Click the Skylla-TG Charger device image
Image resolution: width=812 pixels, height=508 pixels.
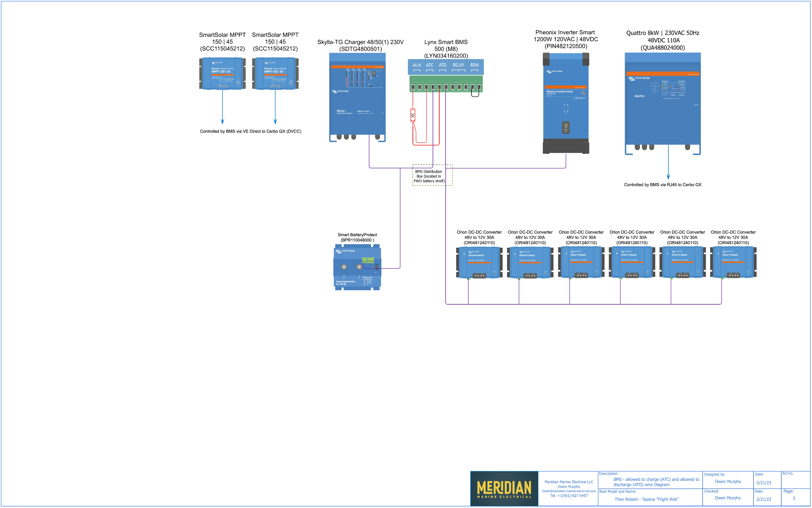point(357,97)
